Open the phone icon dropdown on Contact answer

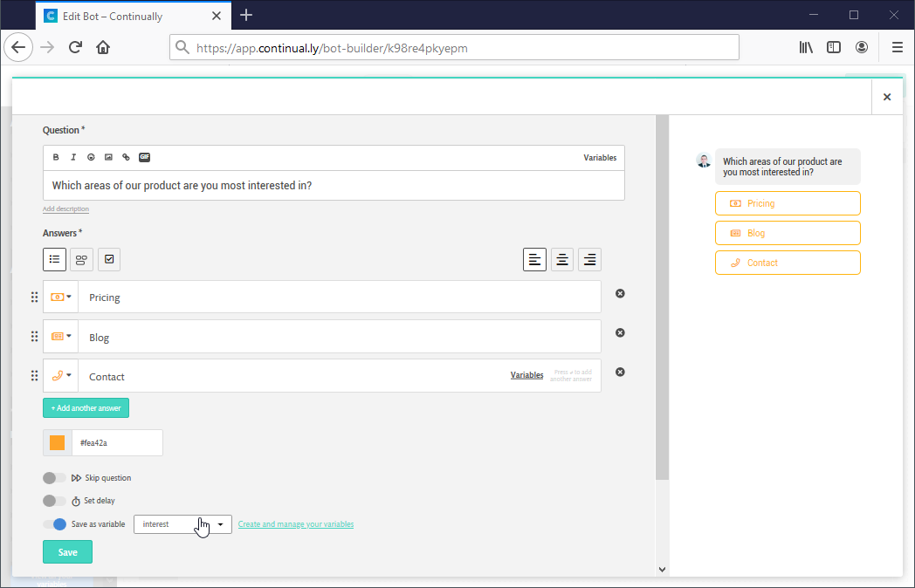(59, 375)
